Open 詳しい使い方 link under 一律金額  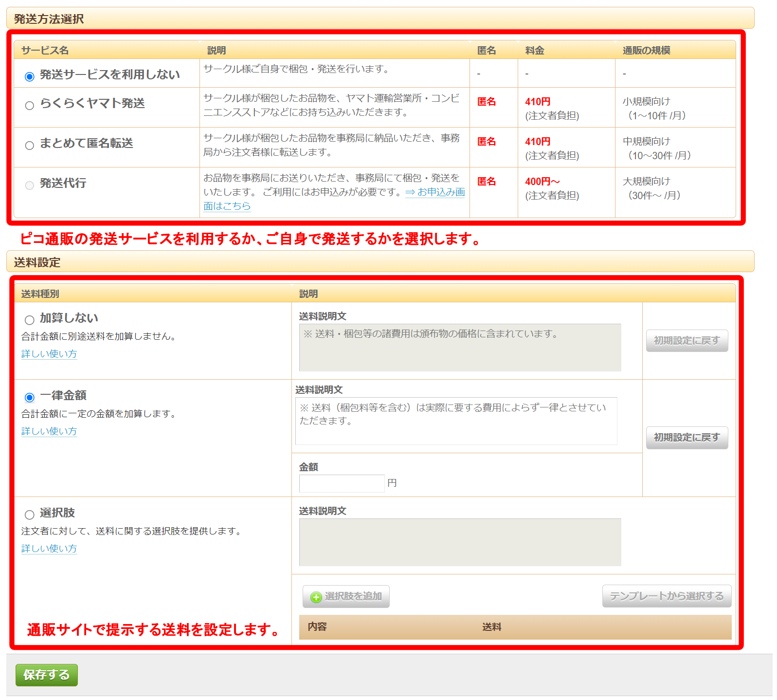[49, 431]
